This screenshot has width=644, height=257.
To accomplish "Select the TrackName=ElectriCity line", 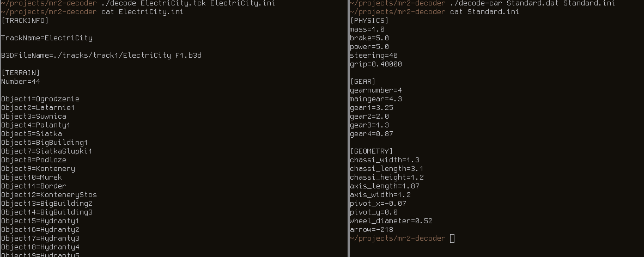I will [47, 38].
